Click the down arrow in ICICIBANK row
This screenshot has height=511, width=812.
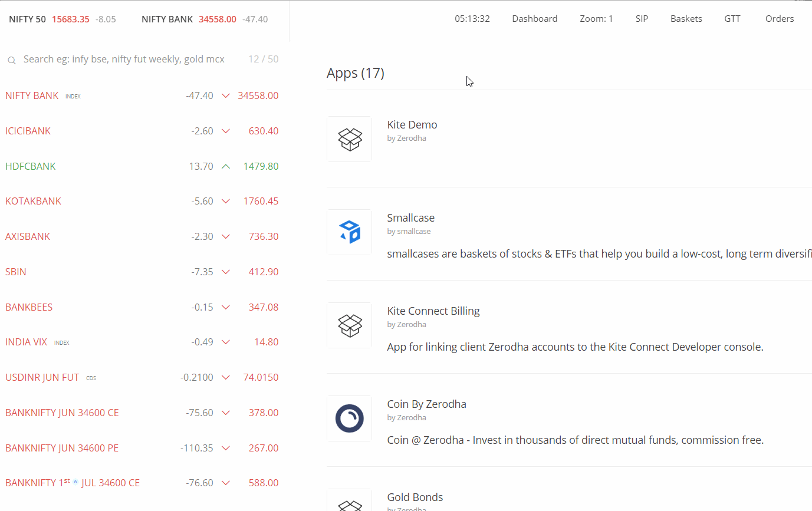(x=225, y=131)
